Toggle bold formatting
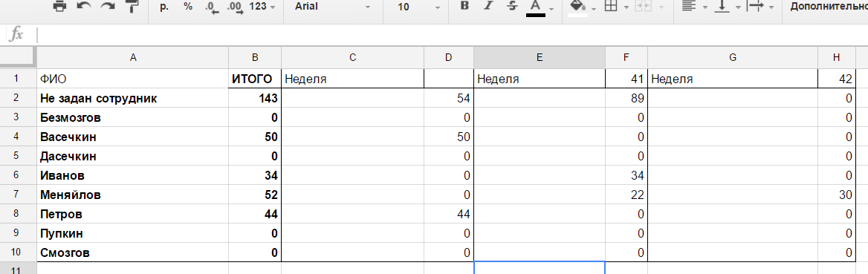The width and height of the screenshot is (868, 274). pyautogui.click(x=464, y=7)
